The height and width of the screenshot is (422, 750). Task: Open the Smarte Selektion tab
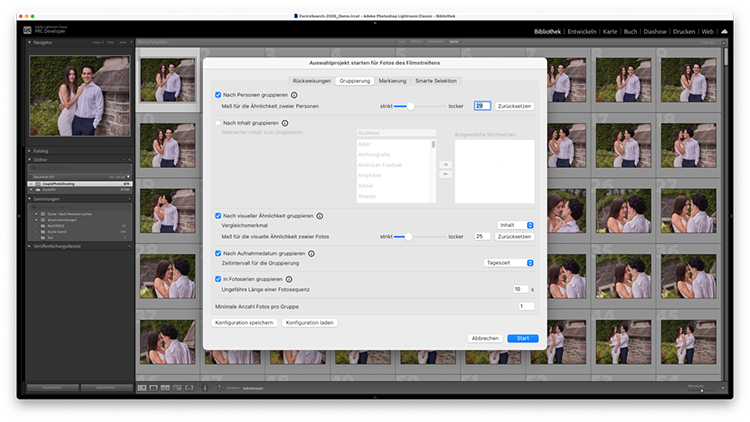(x=436, y=80)
